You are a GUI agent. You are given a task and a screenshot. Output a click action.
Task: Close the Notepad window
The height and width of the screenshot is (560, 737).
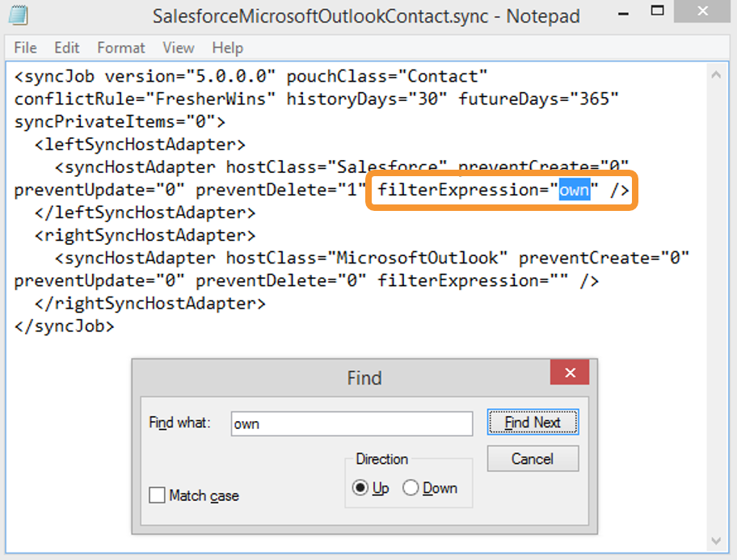pyautogui.click(x=702, y=11)
